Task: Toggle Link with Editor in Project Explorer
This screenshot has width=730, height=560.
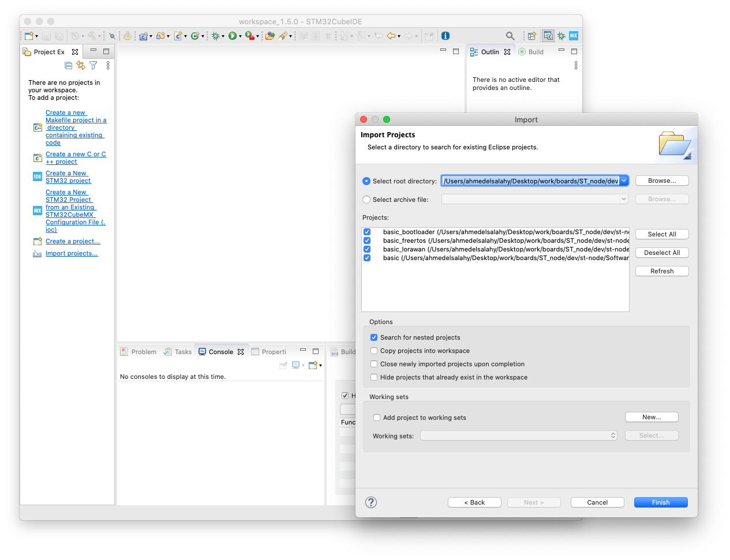Action: click(81, 66)
